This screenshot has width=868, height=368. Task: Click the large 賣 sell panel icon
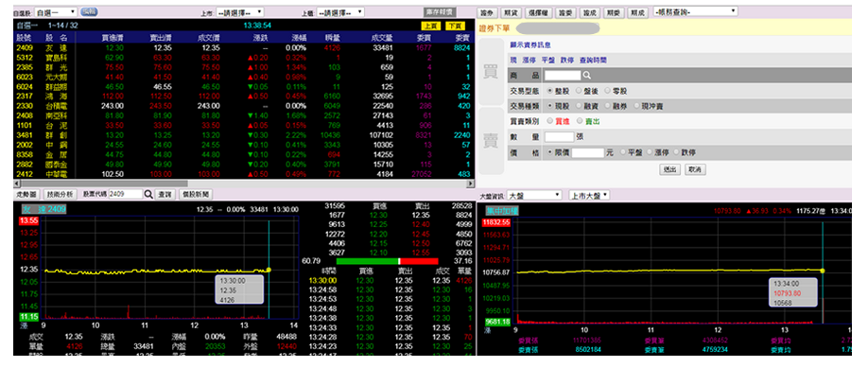click(491, 140)
